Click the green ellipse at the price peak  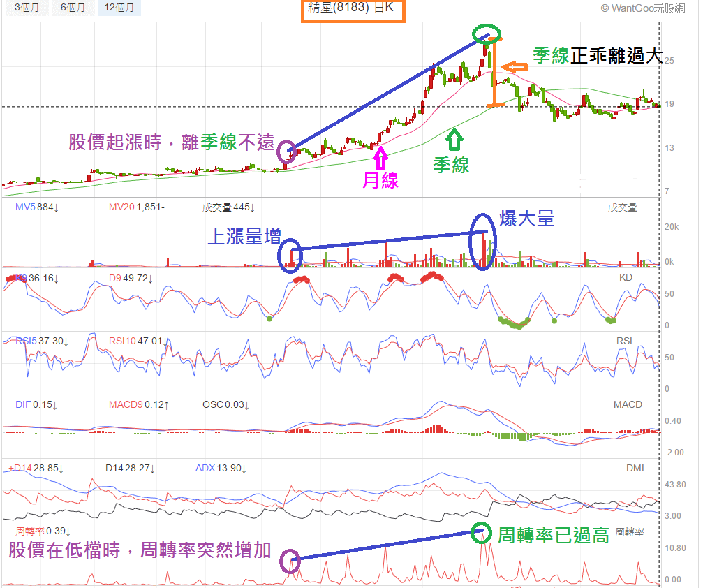487,34
